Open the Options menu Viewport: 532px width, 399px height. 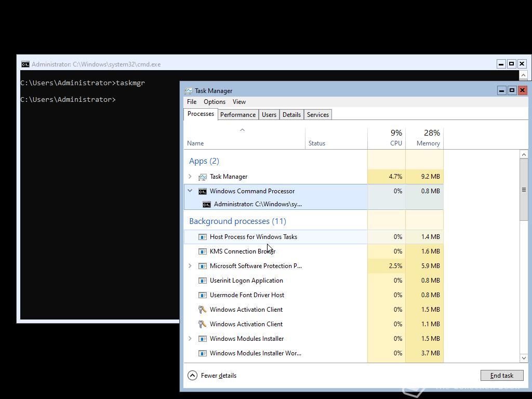215,102
